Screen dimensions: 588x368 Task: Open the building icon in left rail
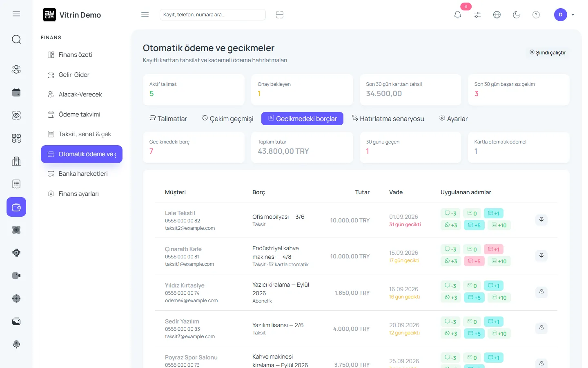[x=16, y=161]
